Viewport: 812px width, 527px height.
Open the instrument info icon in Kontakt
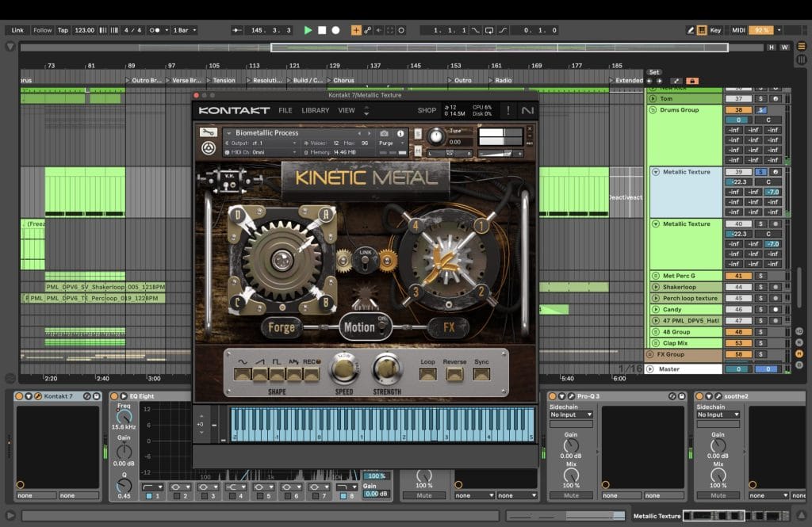(x=400, y=133)
